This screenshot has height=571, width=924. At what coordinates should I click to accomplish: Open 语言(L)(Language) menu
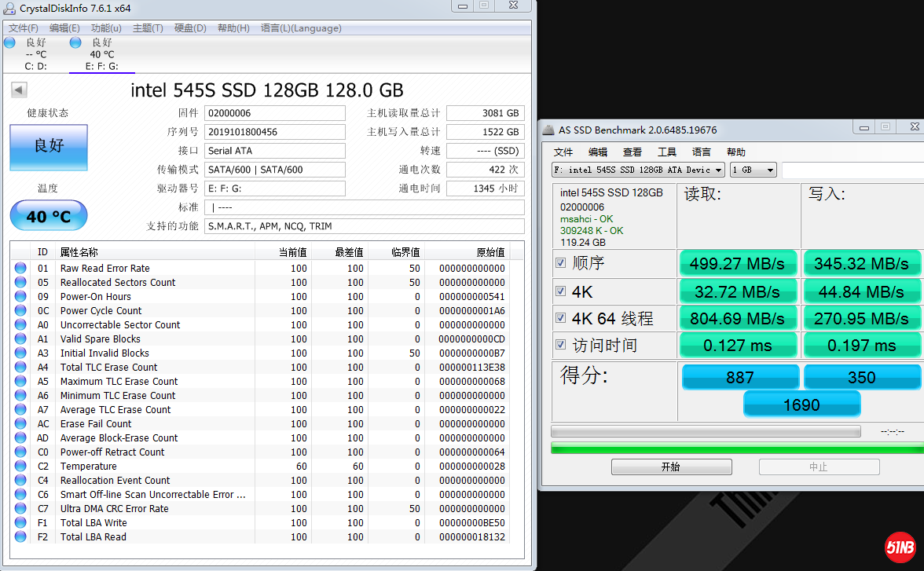click(x=301, y=28)
